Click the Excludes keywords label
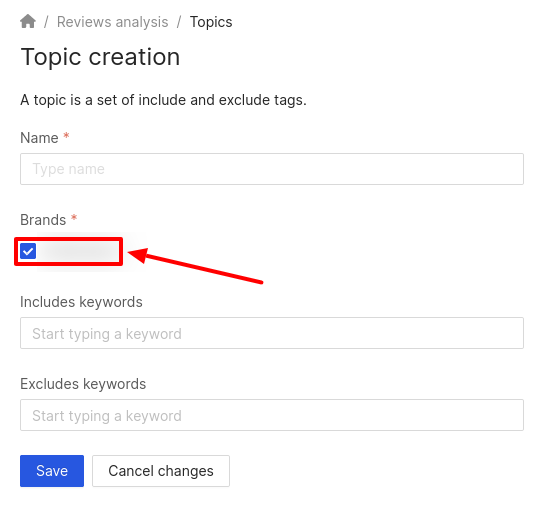Viewport: 546px width, 513px height. click(83, 384)
